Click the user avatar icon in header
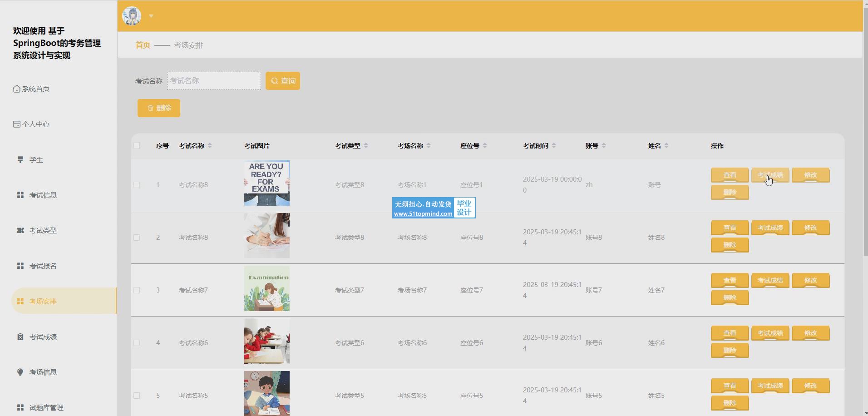868x416 pixels. point(132,16)
